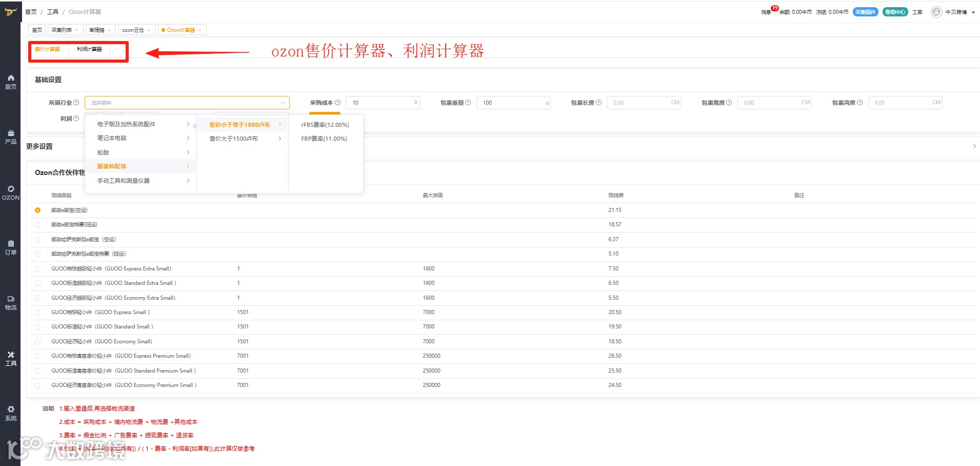Select 邮政e邮宝特惠(陆运) radio button
980x466 pixels.
pos(38,225)
